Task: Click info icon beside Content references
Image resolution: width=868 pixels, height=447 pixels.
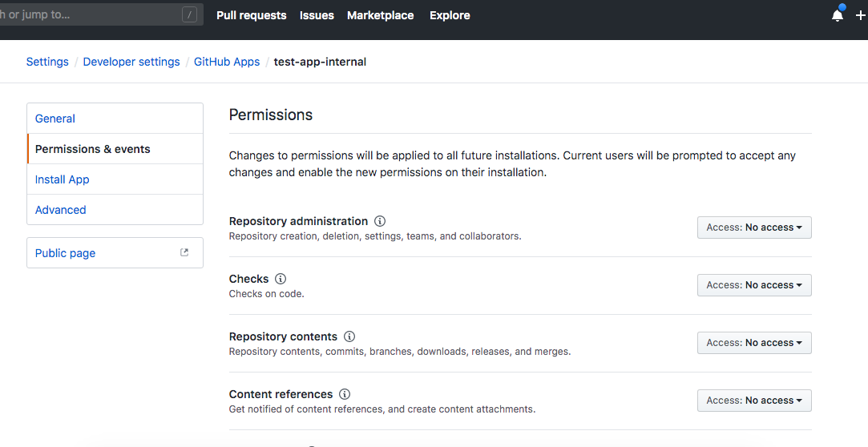Action: pos(345,394)
